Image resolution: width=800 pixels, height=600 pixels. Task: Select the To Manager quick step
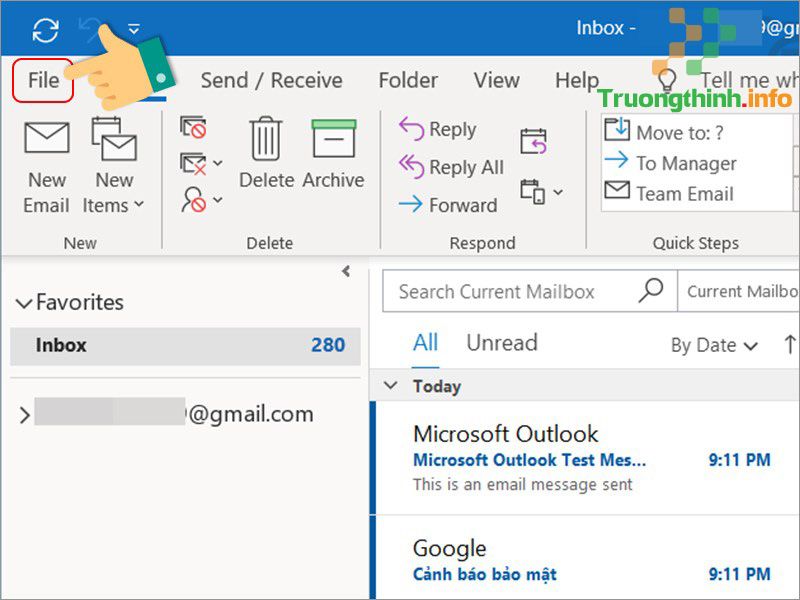670,163
